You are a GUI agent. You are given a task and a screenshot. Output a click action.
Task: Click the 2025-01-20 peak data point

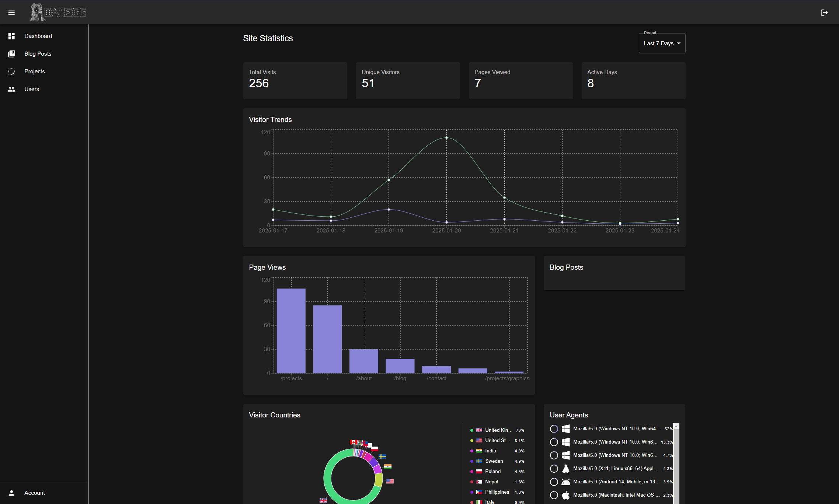point(446,138)
